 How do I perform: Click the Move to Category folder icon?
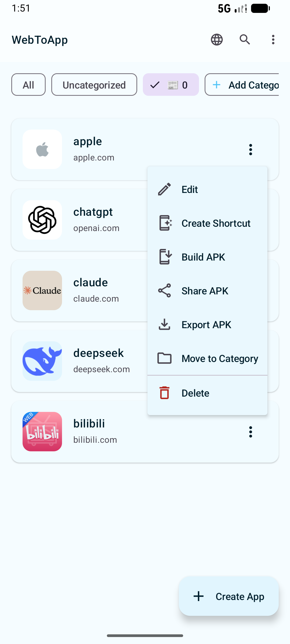[x=165, y=358]
